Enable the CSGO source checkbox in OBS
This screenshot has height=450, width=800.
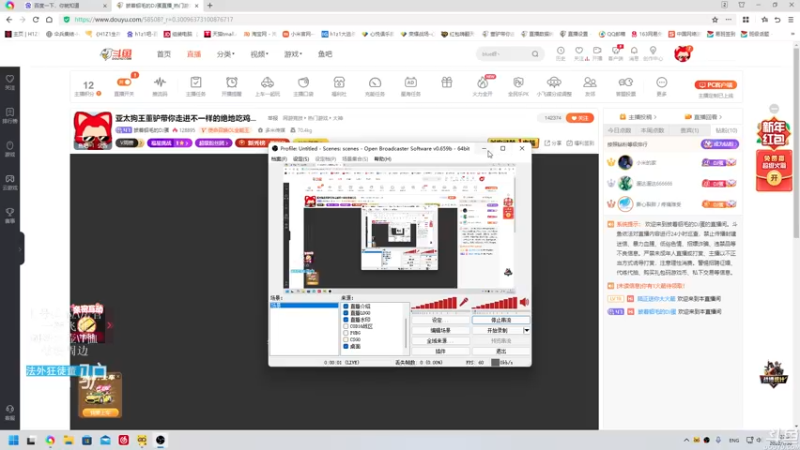tap(346, 339)
